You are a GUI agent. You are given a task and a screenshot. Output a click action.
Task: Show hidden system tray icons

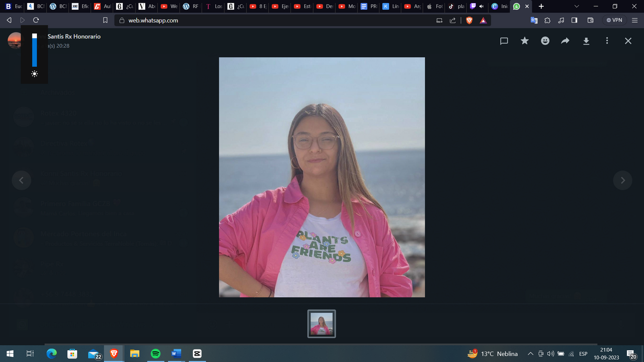[x=530, y=354]
